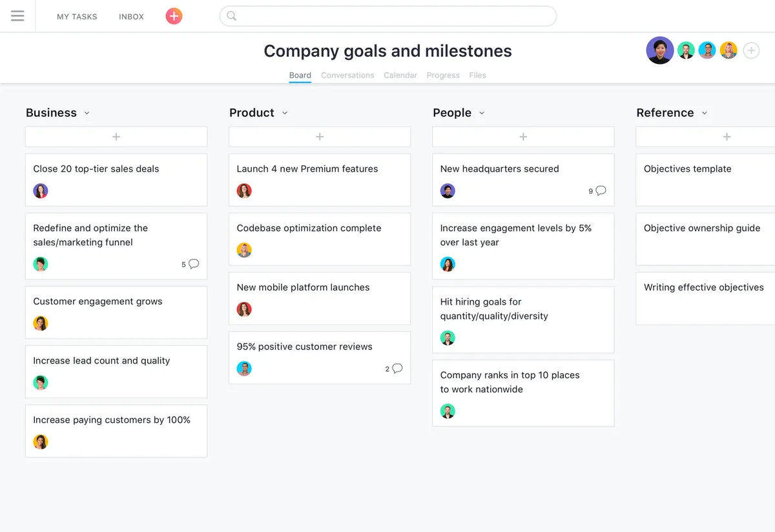The image size is (775, 532).
Task: Add a member with the plus circle
Action: [x=751, y=50]
